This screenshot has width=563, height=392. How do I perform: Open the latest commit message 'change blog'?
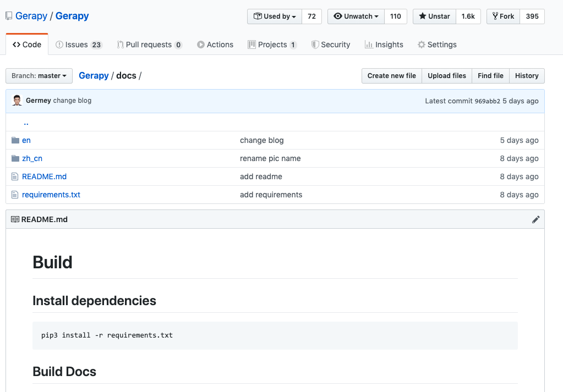point(72,101)
